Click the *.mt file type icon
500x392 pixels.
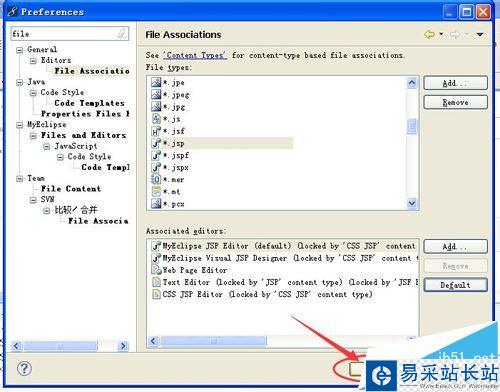[x=156, y=191]
